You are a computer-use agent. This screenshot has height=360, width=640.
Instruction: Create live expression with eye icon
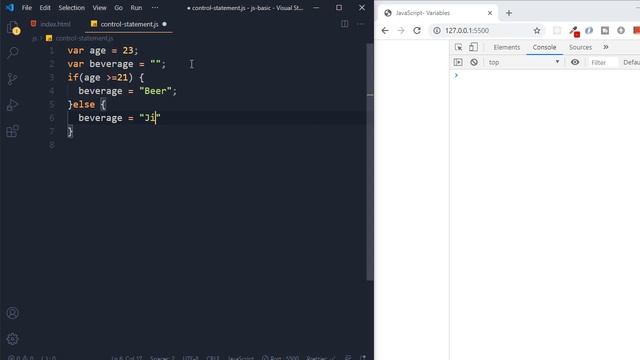click(x=575, y=62)
